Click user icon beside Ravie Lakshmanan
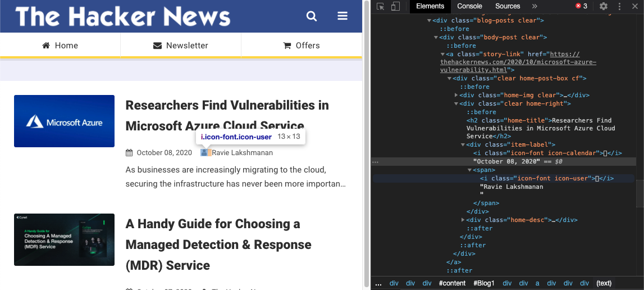 coord(204,153)
